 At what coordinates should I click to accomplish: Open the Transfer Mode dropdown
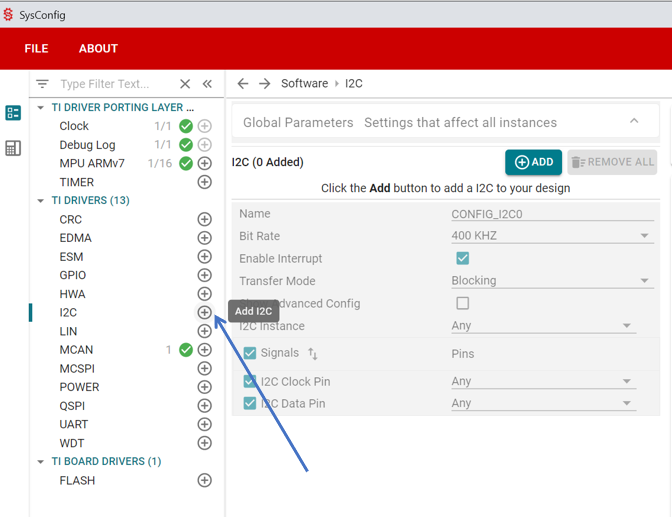[x=550, y=282]
